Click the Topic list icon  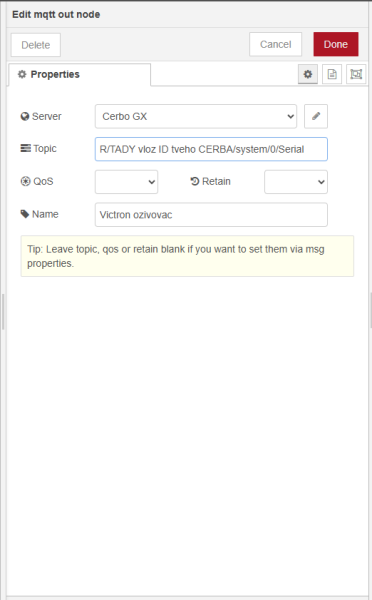(25, 148)
